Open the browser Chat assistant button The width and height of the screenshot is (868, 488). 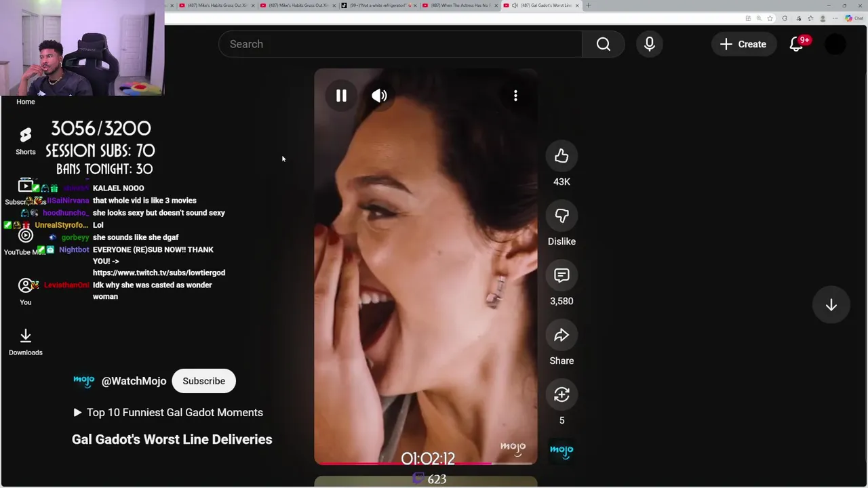[x=853, y=18]
